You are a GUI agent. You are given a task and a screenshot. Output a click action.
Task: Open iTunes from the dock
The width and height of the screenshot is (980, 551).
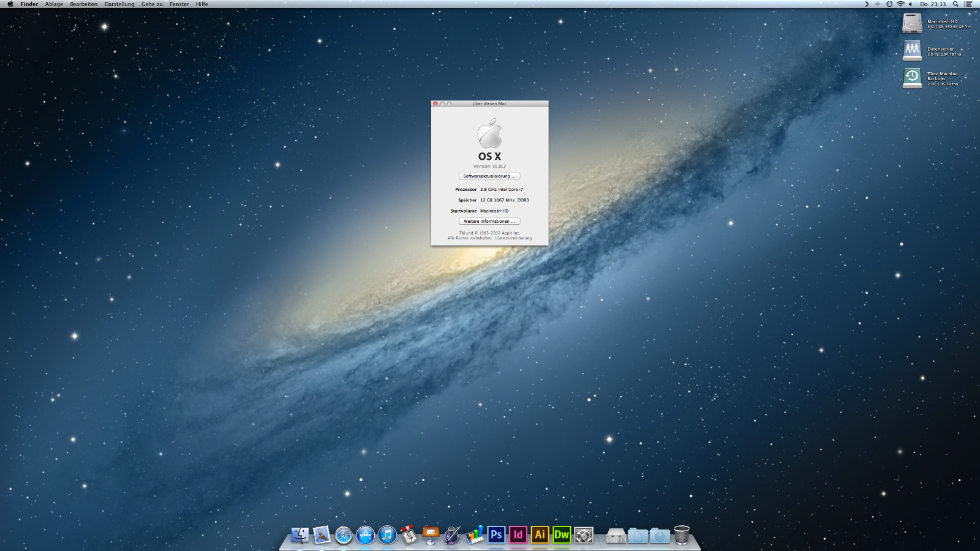[387, 535]
